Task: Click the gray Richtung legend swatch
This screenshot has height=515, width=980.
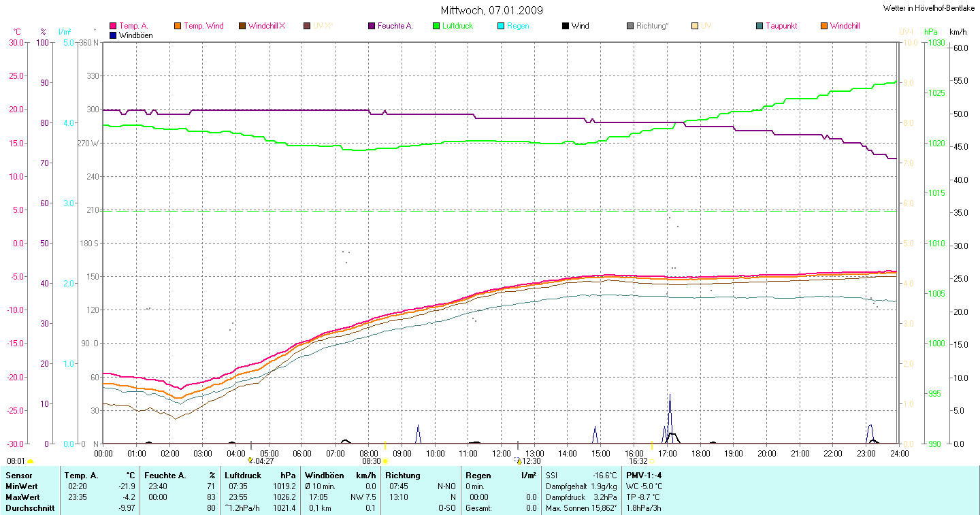Action: [x=630, y=26]
